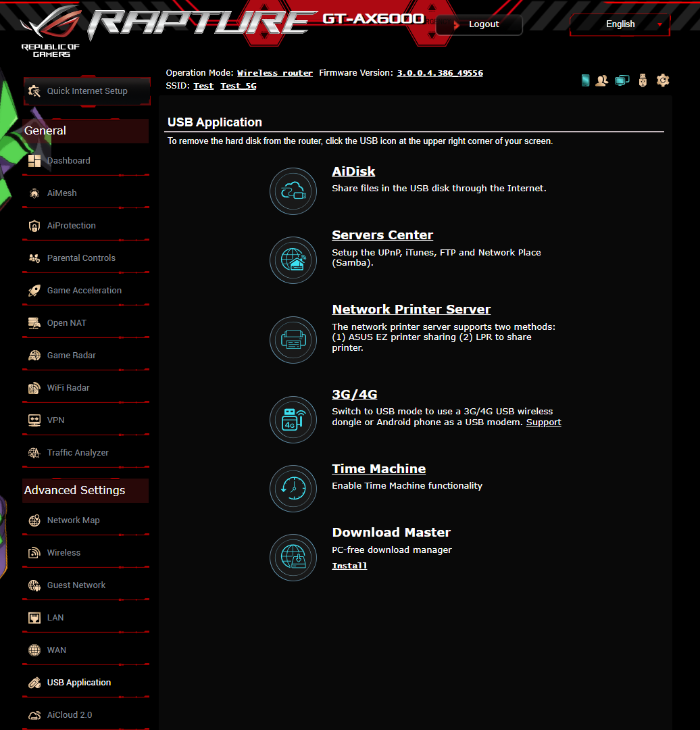The height and width of the screenshot is (730, 700).
Task: Click the Traffic Analyzer sidebar icon
Action: (x=34, y=453)
